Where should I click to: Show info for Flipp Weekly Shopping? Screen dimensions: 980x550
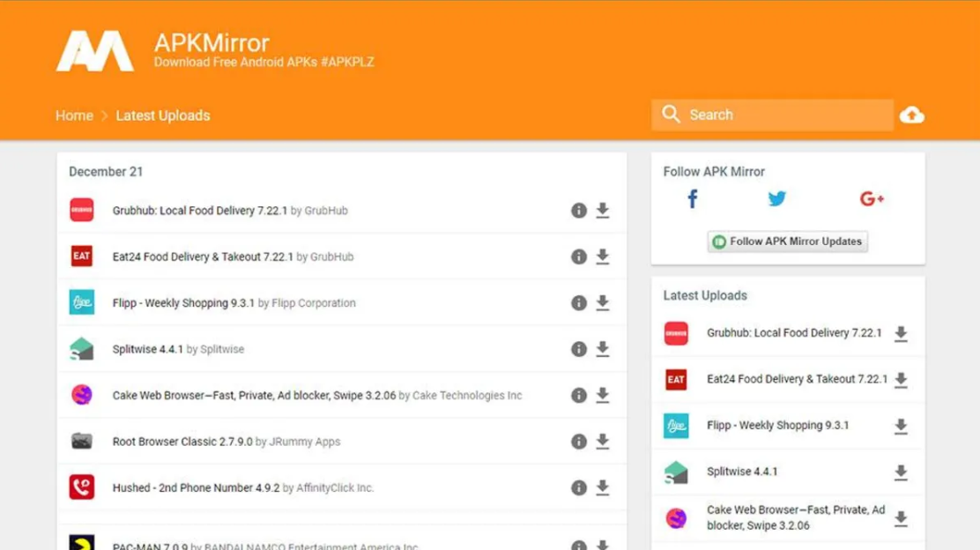(579, 303)
